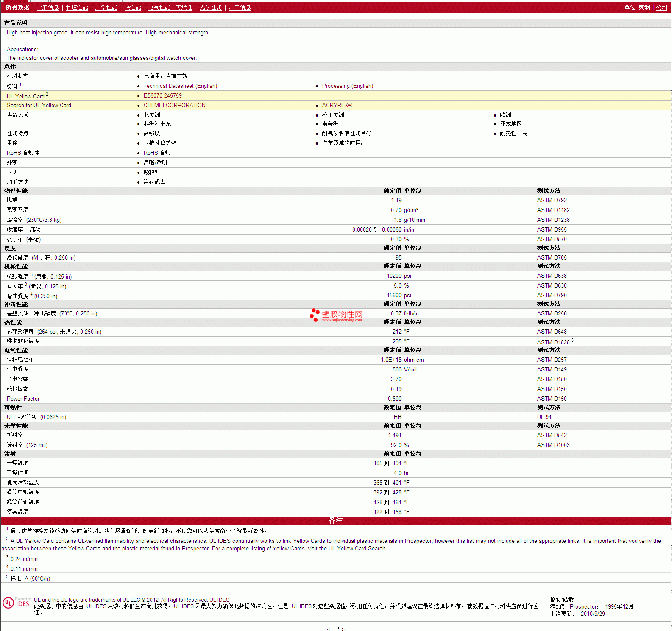
Task: Open the 加工信息 tab
Action: pos(240,7)
